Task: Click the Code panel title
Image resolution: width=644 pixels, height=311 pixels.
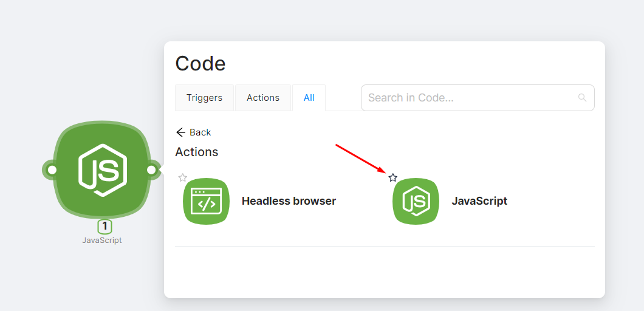Action: [200, 63]
